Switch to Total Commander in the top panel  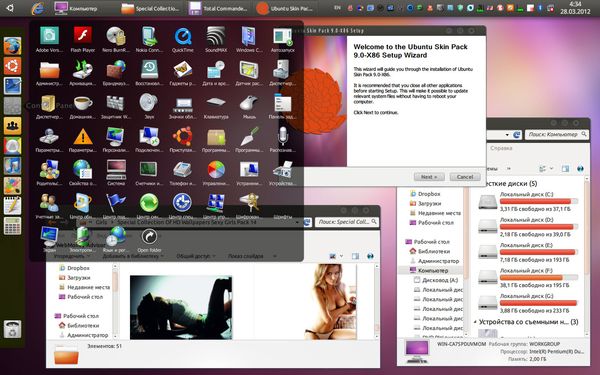[x=218, y=8]
